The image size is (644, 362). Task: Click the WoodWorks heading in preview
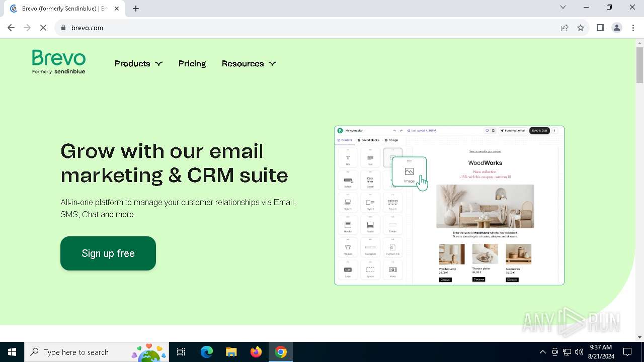click(x=485, y=163)
